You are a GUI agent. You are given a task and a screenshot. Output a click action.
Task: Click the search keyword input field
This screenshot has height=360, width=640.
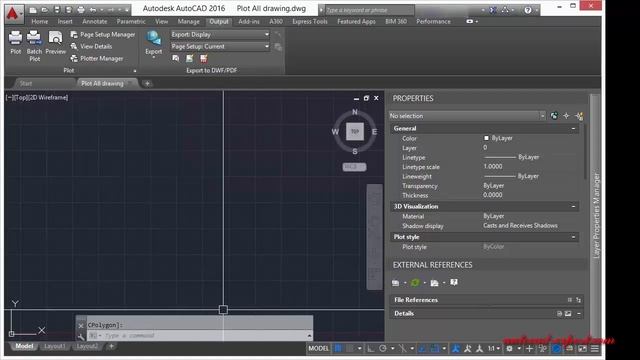tap(369, 10)
